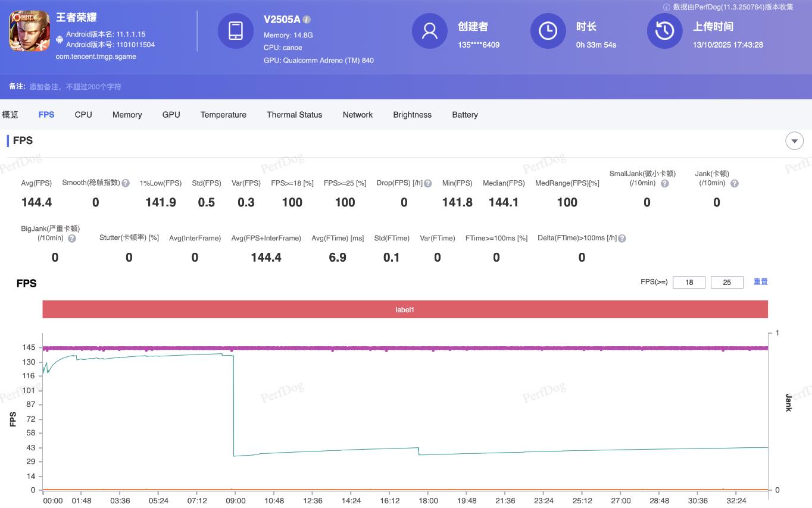Screen dimensions: 812x508
Task: Select the Thermal Status tab
Action: [294, 115]
